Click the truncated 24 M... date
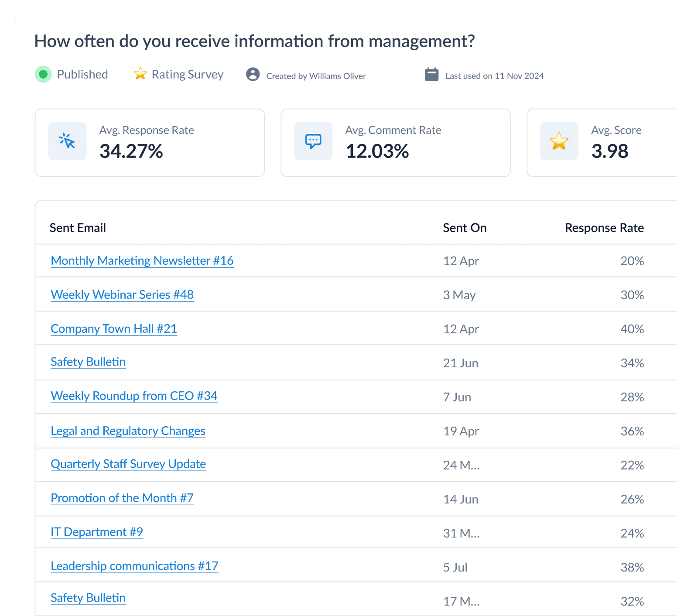677x616 pixels. (462, 465)
